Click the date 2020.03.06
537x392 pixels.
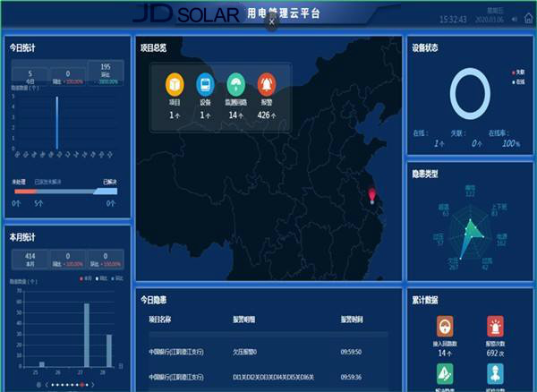click(489, 20)
